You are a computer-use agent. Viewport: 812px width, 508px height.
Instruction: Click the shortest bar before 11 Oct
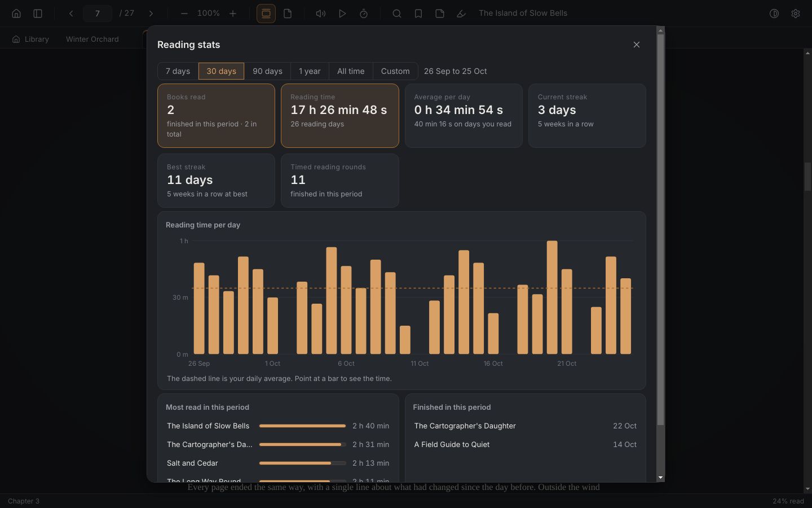pos(405,340)
